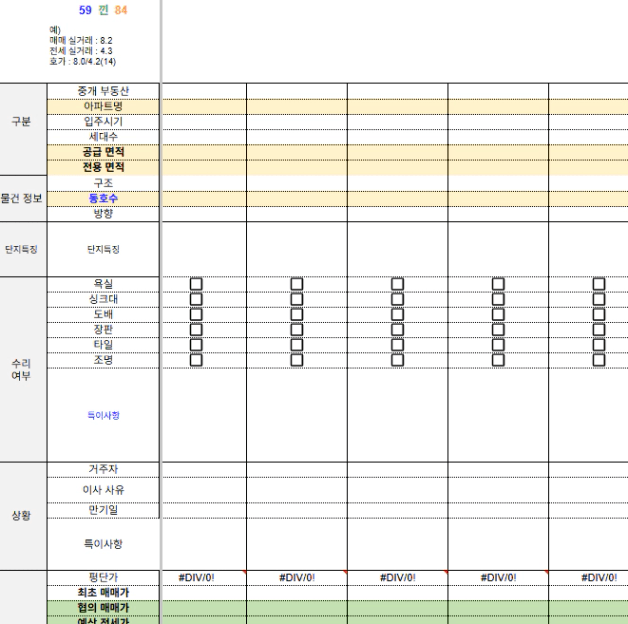Viewport: 628px width, 624px height.
Task: Select the empty 아파트명 cell in first data column
Action: click(x=204, y=107)
